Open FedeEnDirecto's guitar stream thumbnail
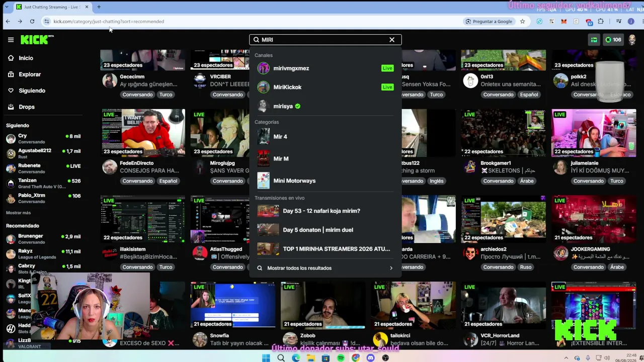The width and height of the screenshot is (644, 362). click(x=143, y=133)
